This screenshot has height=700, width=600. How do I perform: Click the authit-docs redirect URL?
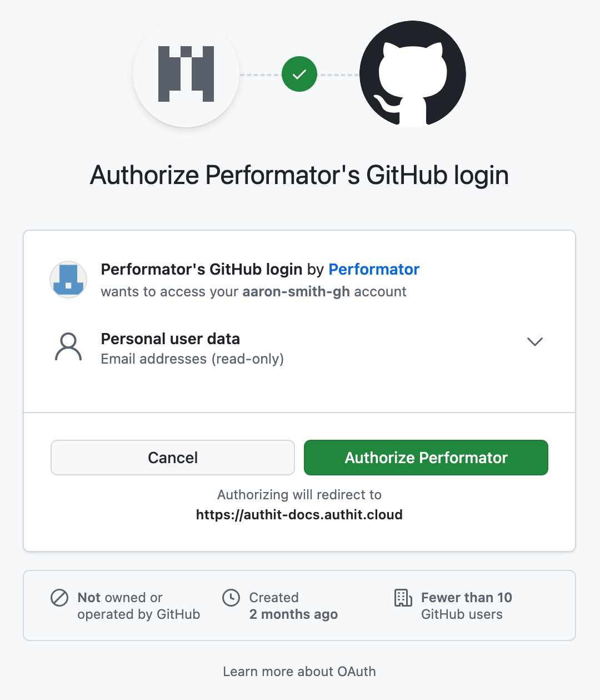click(299, 514)
